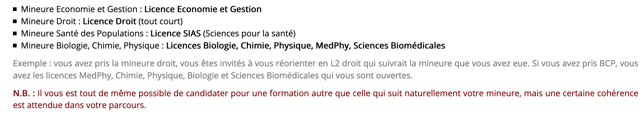Viewport: 644px width, 114px height.
Task: Click the red line ending votre parcours
Action: tap(79, 105)
